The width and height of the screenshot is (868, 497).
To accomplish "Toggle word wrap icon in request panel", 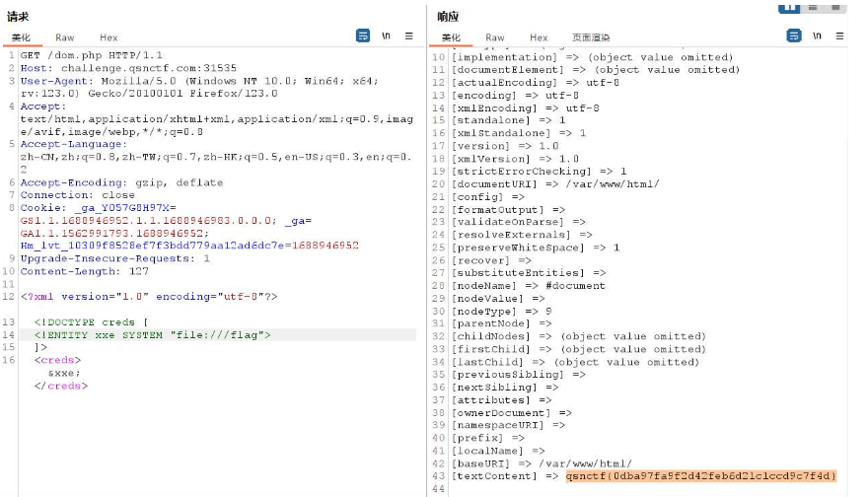I will [363, 35].
